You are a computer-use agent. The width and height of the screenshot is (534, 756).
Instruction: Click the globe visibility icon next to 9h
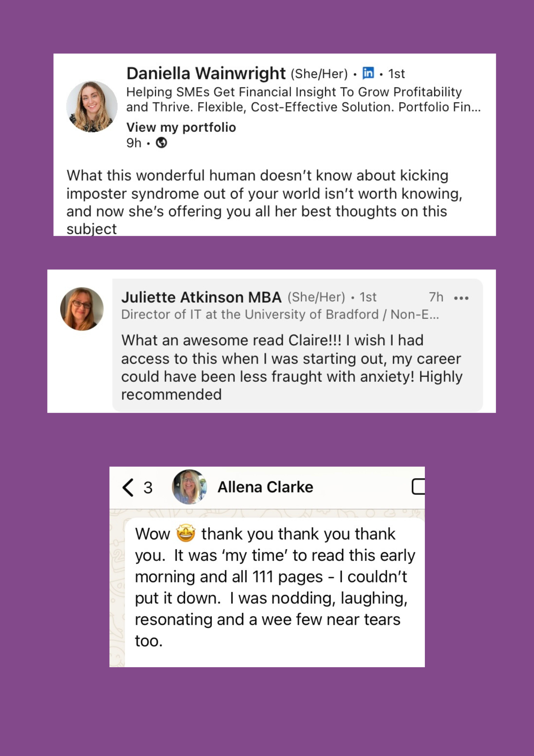(x=161, y=143)
